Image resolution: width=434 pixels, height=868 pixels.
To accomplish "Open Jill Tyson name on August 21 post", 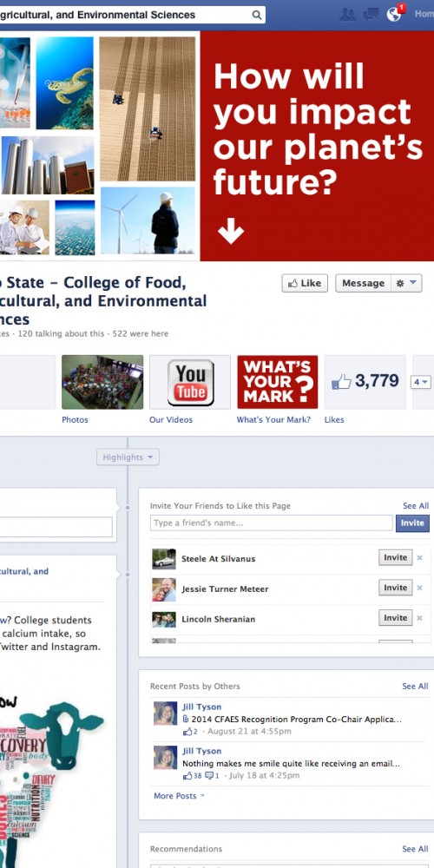I will [x=202, y=707].
